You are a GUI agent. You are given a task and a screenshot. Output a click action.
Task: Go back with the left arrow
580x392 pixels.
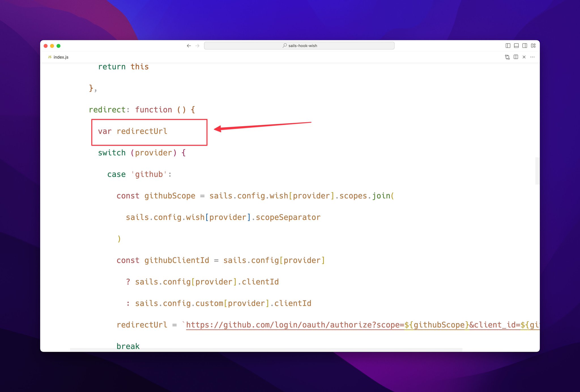click(189, 46)
